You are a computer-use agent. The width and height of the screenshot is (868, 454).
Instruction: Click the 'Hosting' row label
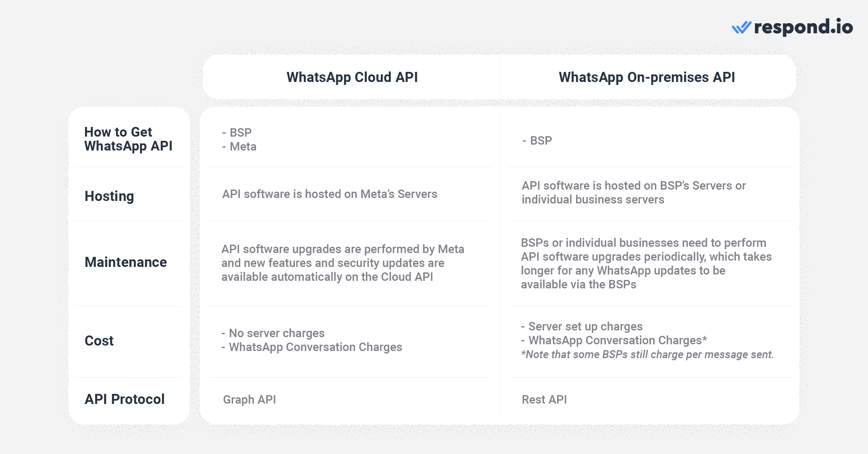[109, 196]
